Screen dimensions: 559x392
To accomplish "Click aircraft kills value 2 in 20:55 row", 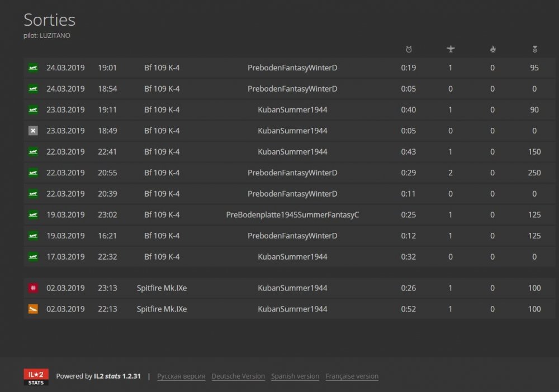I will (451, 173).
